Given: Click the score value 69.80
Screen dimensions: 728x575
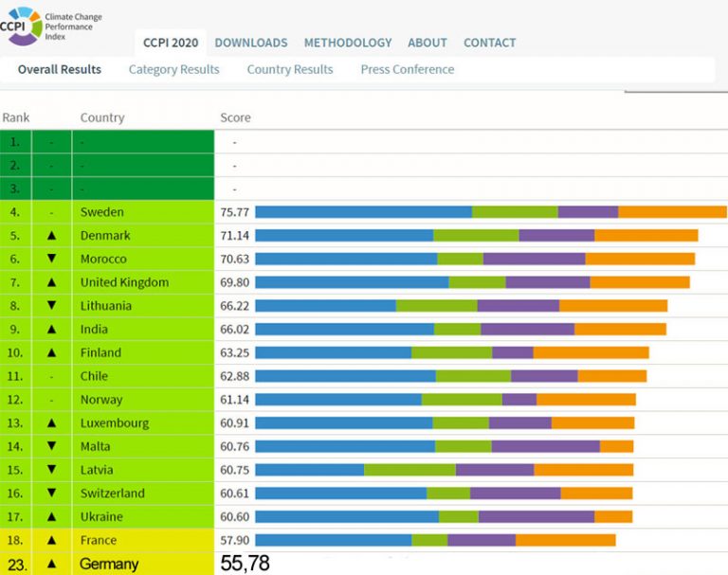Looking at the screenshot, I should pyautogui.click(x=235, y=282).
